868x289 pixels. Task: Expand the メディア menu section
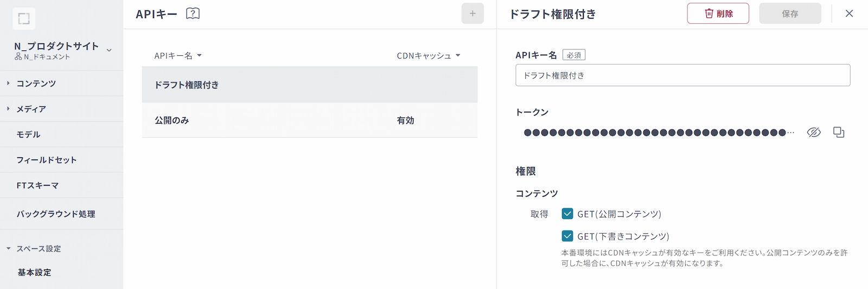31,109
